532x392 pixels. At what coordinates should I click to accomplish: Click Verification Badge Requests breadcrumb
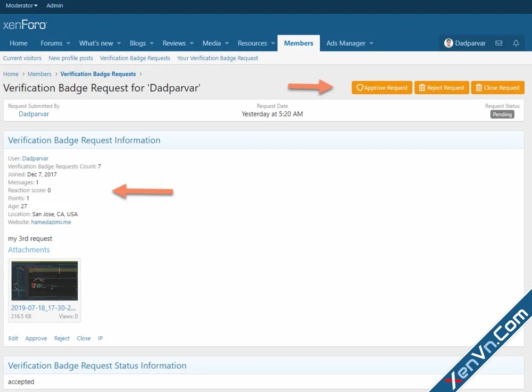pyautogui.click(x=98, y=74)
